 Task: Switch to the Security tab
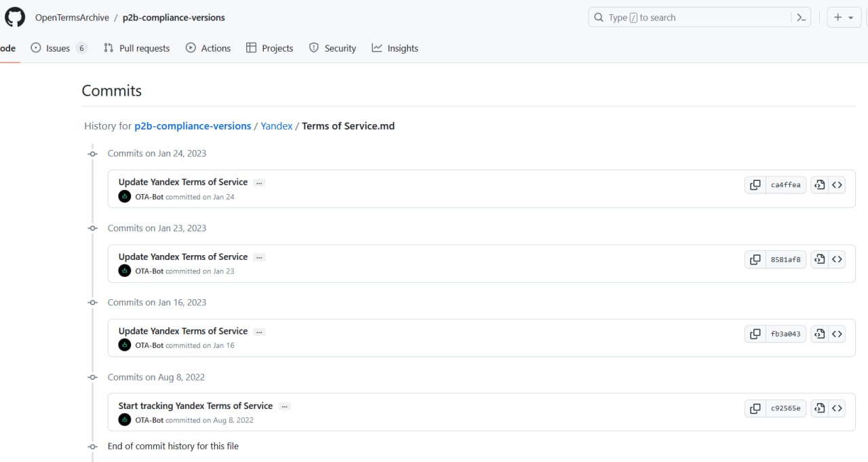[x=332, y=48]
